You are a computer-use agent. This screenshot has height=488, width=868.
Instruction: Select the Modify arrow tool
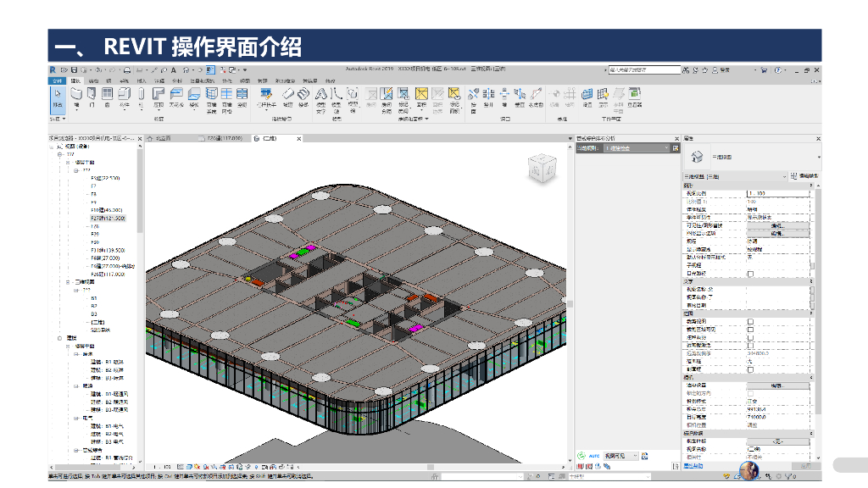[x=58, y=97]
